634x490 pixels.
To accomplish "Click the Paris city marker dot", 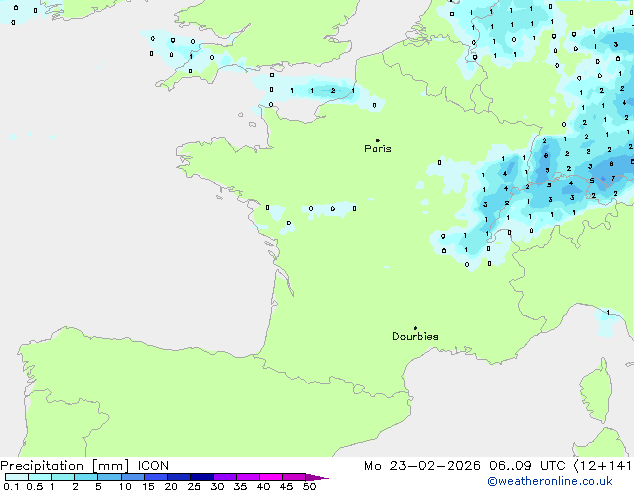I will (x=378, y=140).
